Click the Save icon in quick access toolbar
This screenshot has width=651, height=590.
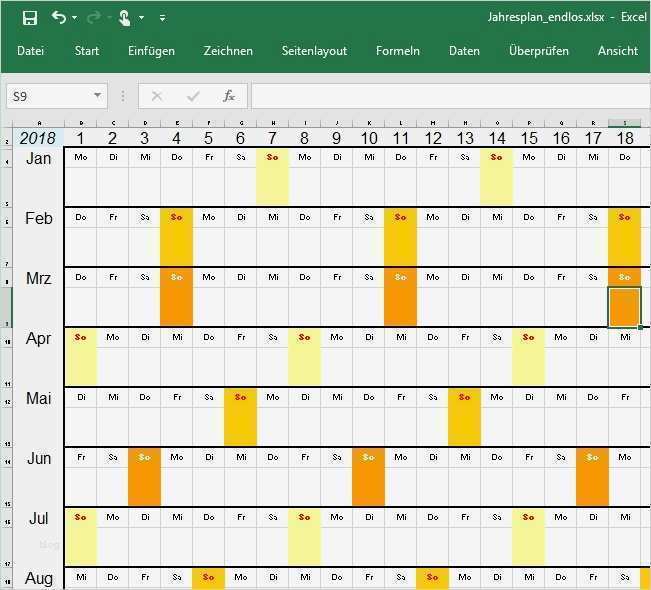point(30,18)
